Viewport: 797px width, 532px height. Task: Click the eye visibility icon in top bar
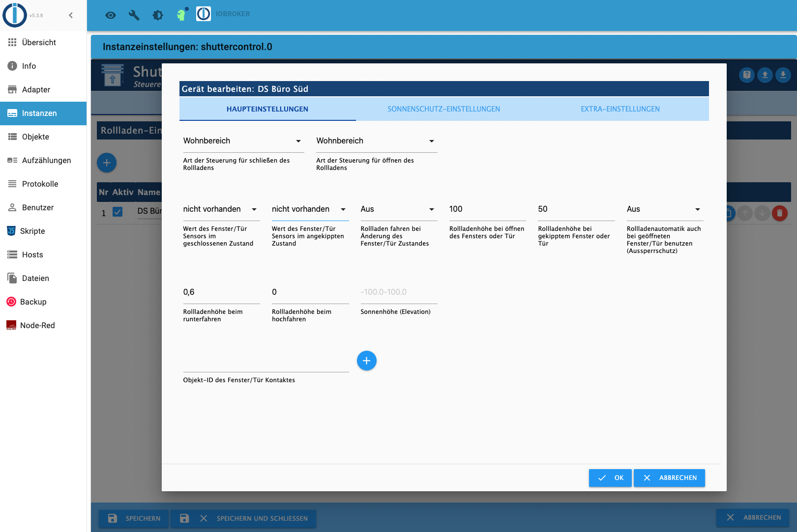(x=111, y=15)
